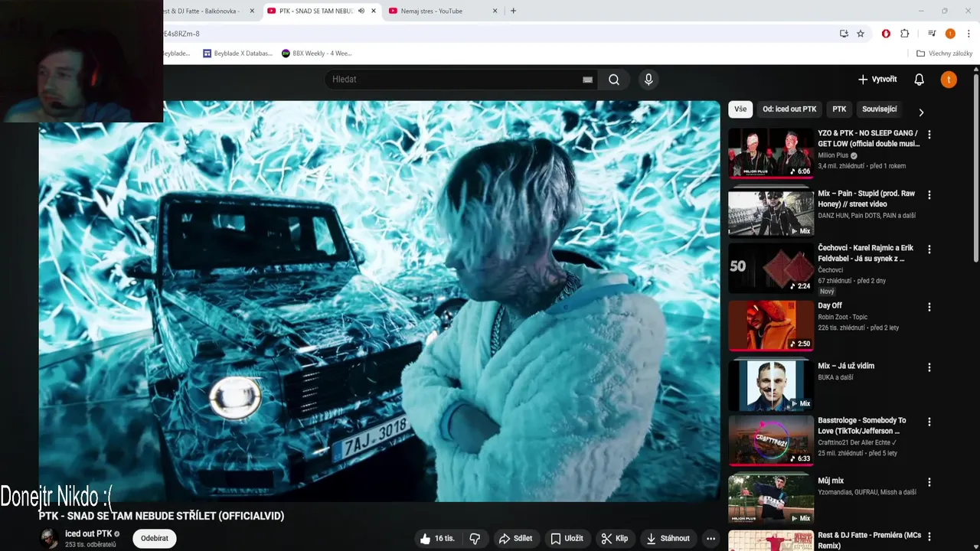Switch to Rest & DJ Fatte Balkónovka tab
Image resolution: width=980 pixels, height=551 pixels.
click(x=207, y=11)
